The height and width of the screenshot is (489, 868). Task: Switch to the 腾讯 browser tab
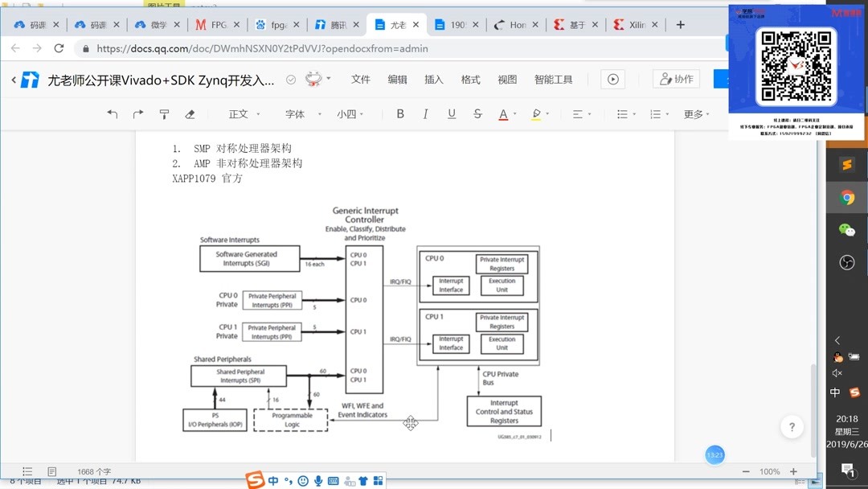337,23
